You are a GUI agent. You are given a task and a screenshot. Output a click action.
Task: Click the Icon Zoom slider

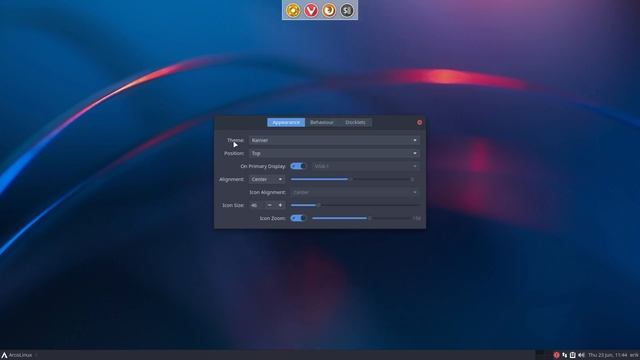pos(361,218)
